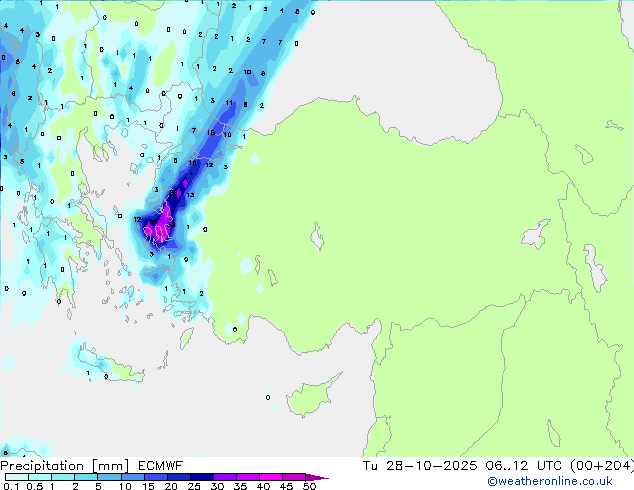The image size is (634, 490).
Task: Click the map value '16' on the map
Action: [211, 133]
